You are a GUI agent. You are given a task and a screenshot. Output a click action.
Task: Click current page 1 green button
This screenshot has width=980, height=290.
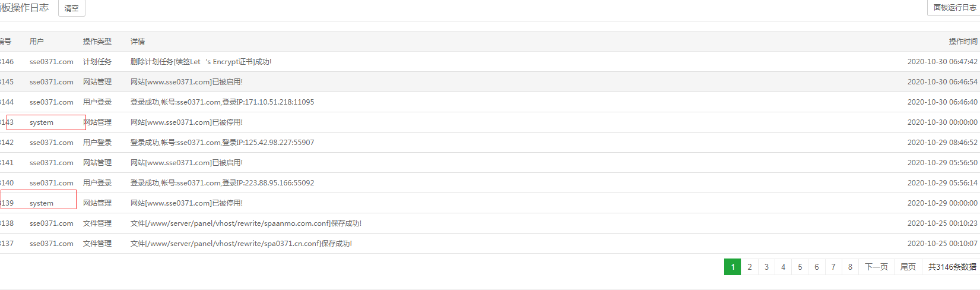pos(732,267)
